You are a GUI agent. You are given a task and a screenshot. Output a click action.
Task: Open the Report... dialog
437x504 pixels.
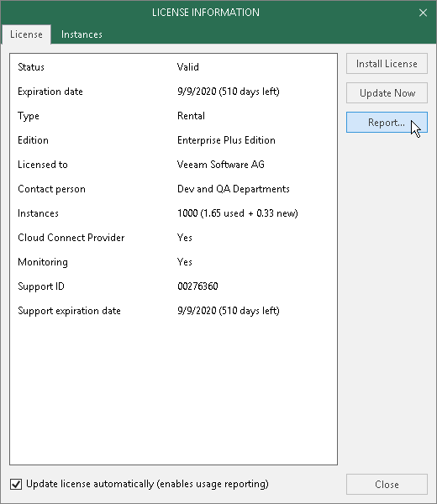387,123
